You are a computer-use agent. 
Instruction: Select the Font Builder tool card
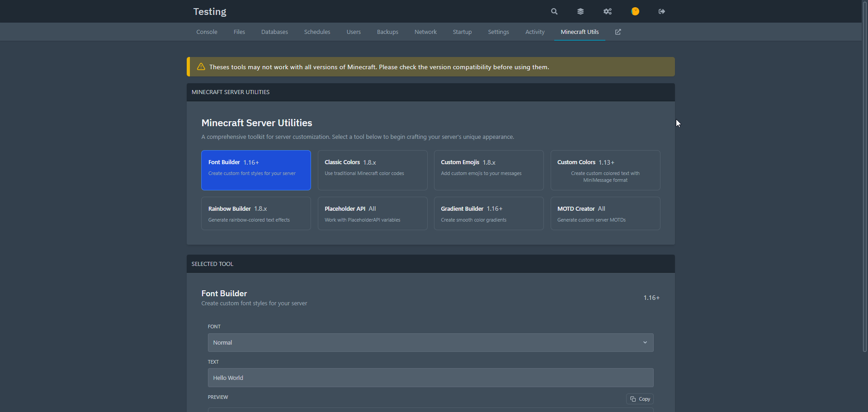(256, 170)
